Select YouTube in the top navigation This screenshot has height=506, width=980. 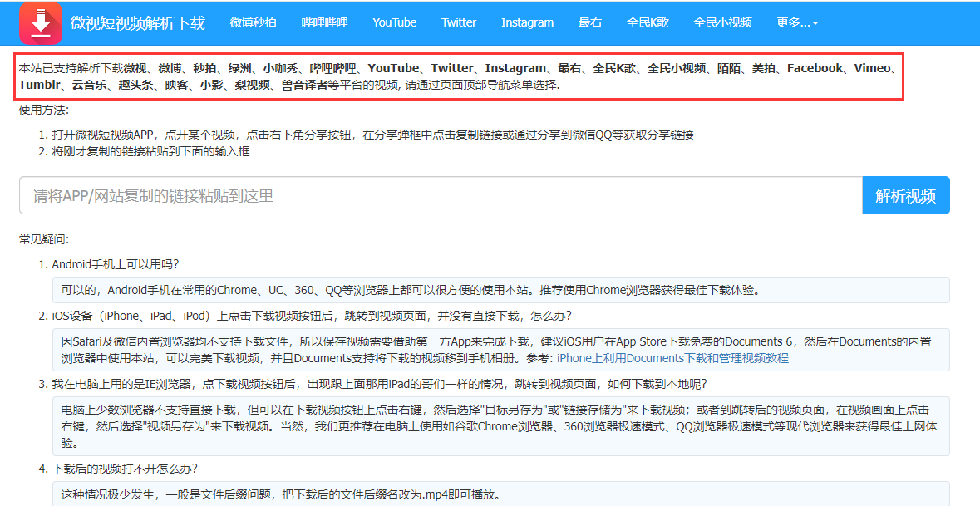(394, 22)
